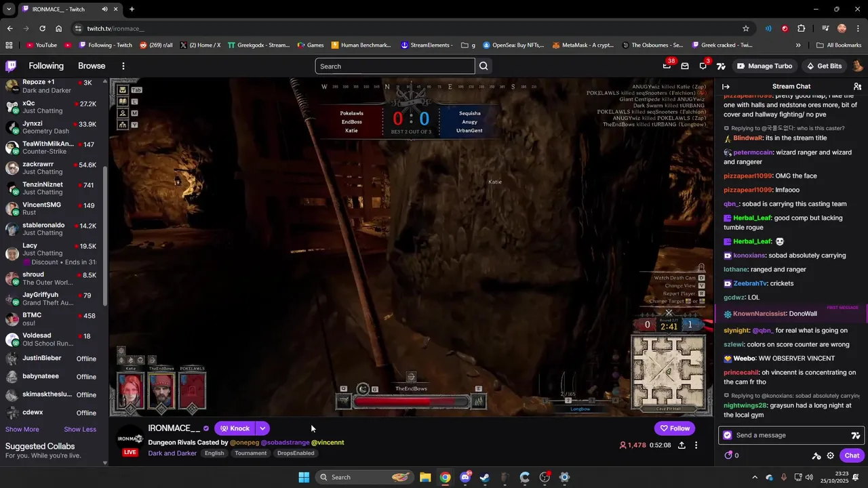Viewport: 868px width, 488px height.
Task: Open the MetaMask bookmark
Action: [x=583, y=45]
